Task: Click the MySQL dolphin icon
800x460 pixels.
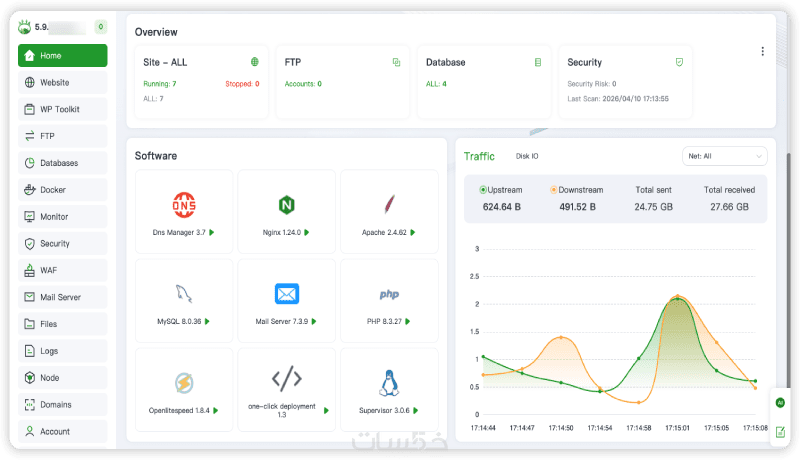Action: click(184, 294)
